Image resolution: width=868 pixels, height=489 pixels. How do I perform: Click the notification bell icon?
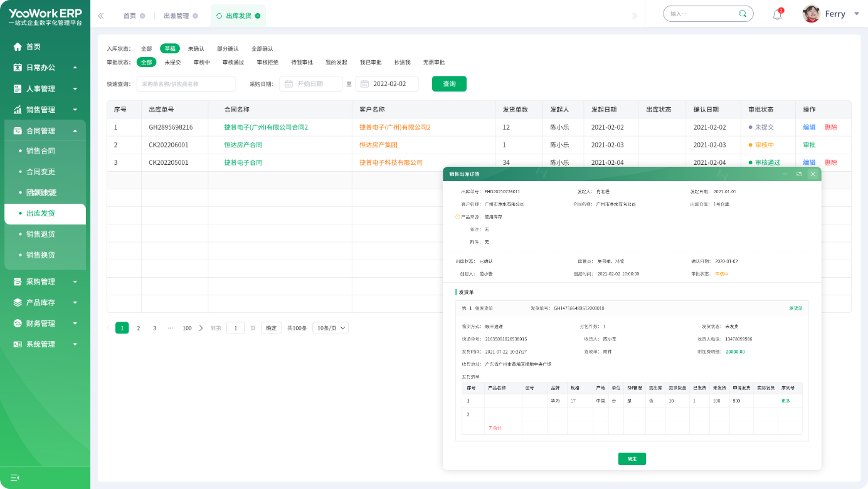coord(777,15)
